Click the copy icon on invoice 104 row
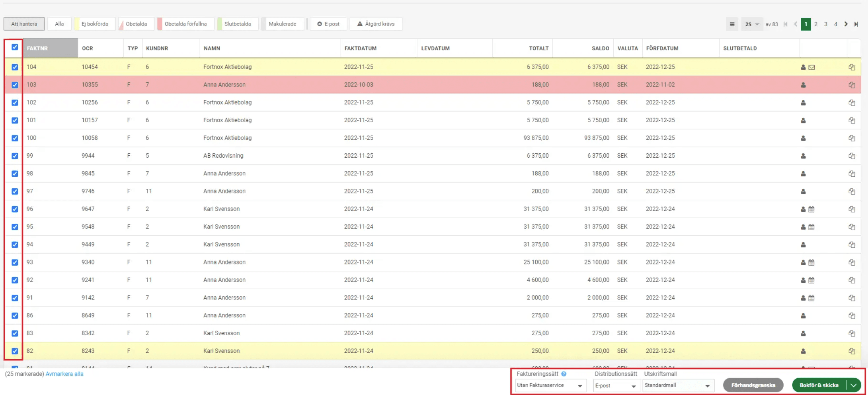The width and height of the screenshot is (868, 395). click(852, 67)
